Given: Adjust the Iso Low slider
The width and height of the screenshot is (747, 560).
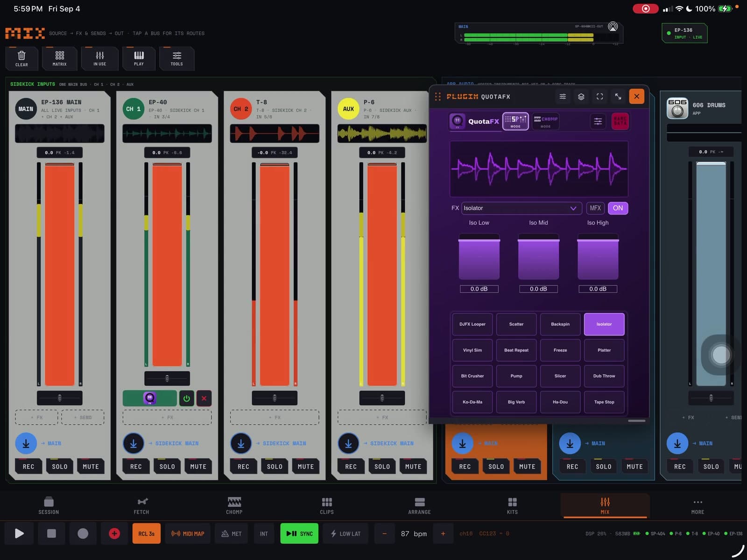Looking at the screenshot, I should click(479, 257).
